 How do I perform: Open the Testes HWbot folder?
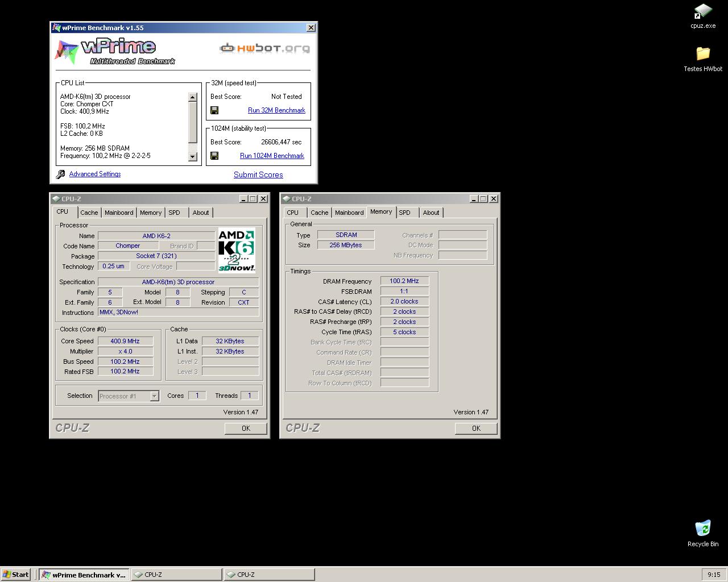pyautogui.click(x=703, y=59)
